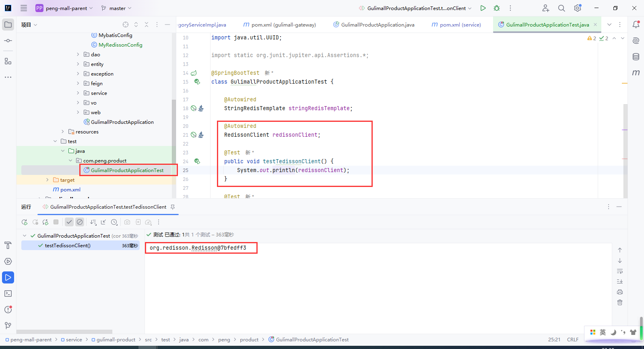Open the run configuration dropdown
Image resolution: width=644 pixels, height=349 pixels.
(415, 8)
